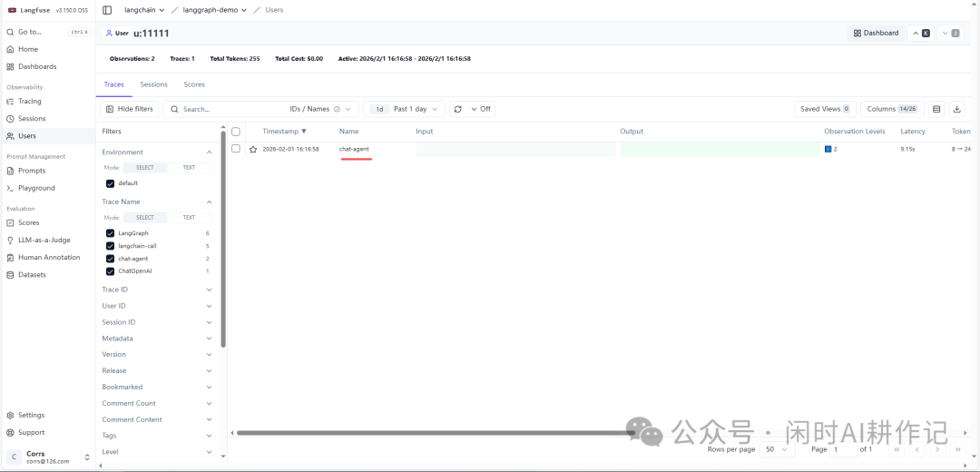The height and width of the screenshot is (472, 980).
Task: Switch to the Sessions tab
Action: (x=153, y=84)
